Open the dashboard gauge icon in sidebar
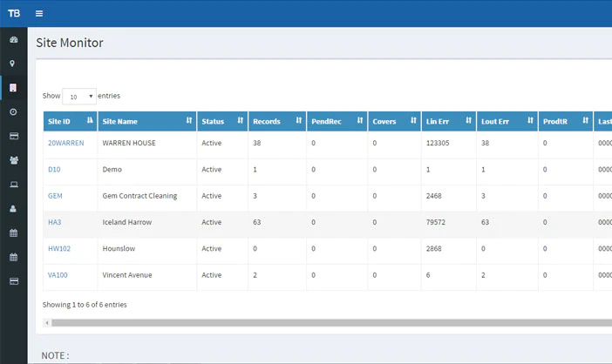Image resolution: width=612 pixels, height=364 pixels. coord(14,40)
